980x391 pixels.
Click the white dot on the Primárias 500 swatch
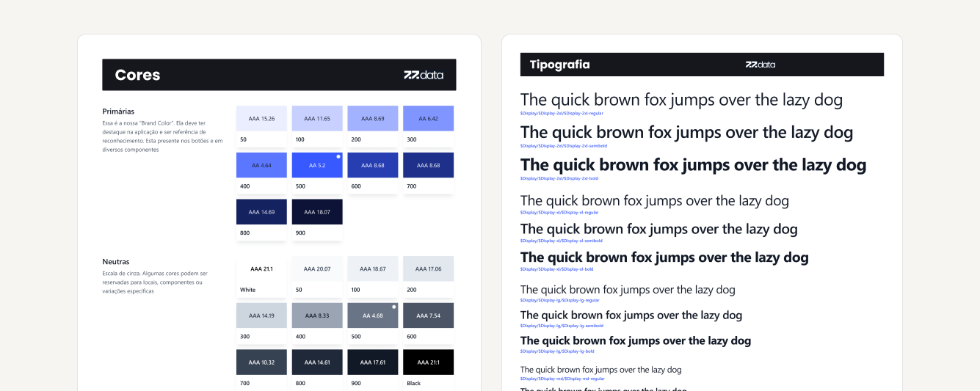click(x=338, y=156)
